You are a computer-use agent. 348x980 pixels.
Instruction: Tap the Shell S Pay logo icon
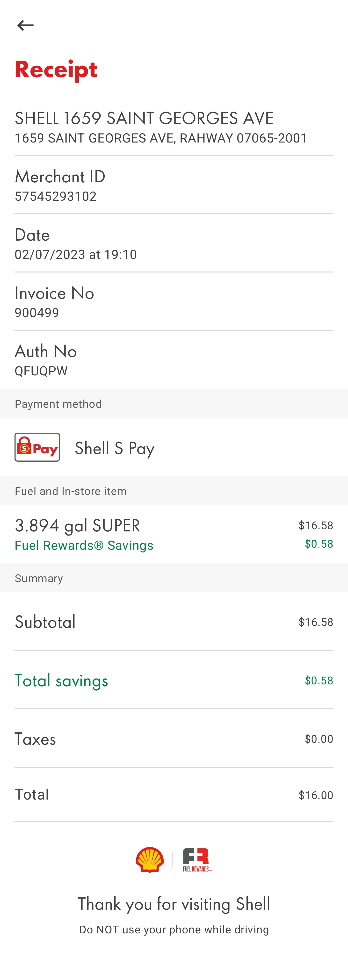(x=37, y=447)
